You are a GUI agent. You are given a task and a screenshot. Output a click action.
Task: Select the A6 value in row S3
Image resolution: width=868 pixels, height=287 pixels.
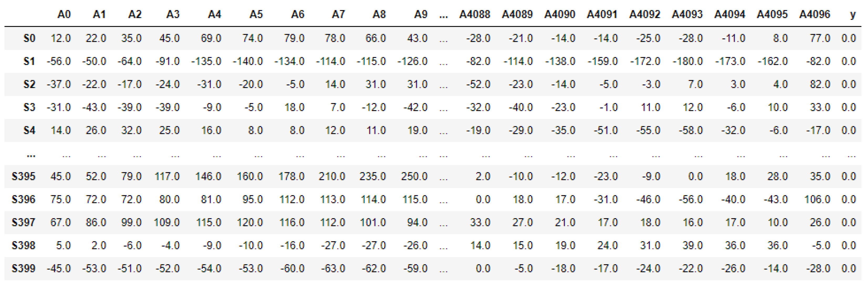tap(294, 107)
